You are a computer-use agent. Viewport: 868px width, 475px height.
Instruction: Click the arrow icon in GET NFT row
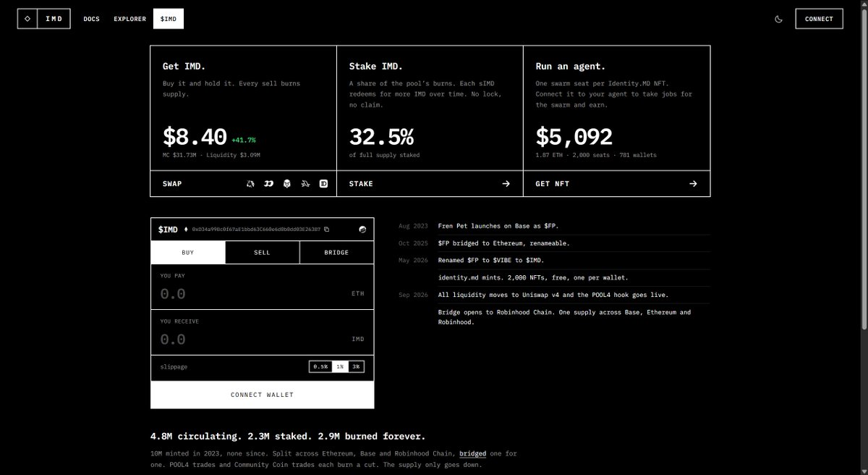point(693,184)
